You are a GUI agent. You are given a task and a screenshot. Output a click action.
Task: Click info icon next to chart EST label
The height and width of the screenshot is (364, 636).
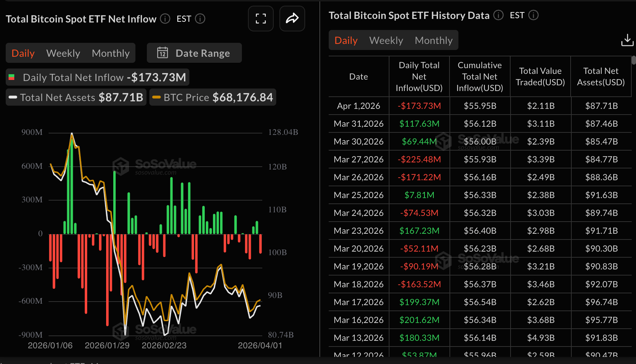coord(200,19)
